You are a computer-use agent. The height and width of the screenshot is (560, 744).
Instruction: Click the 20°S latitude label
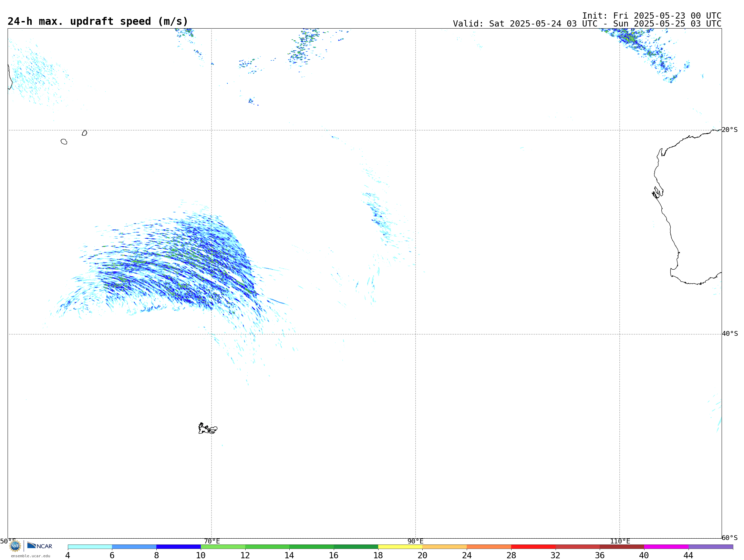(x=730, y=130)
